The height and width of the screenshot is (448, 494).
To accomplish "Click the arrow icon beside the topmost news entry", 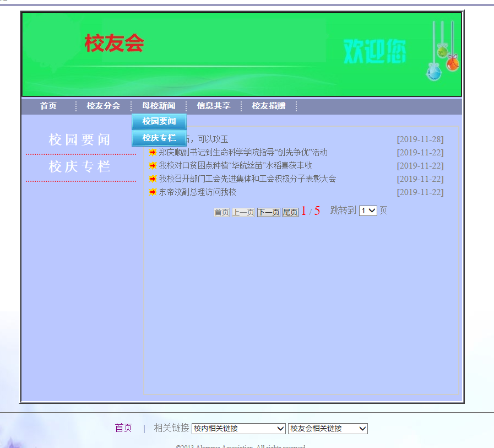I will [153, 139].
